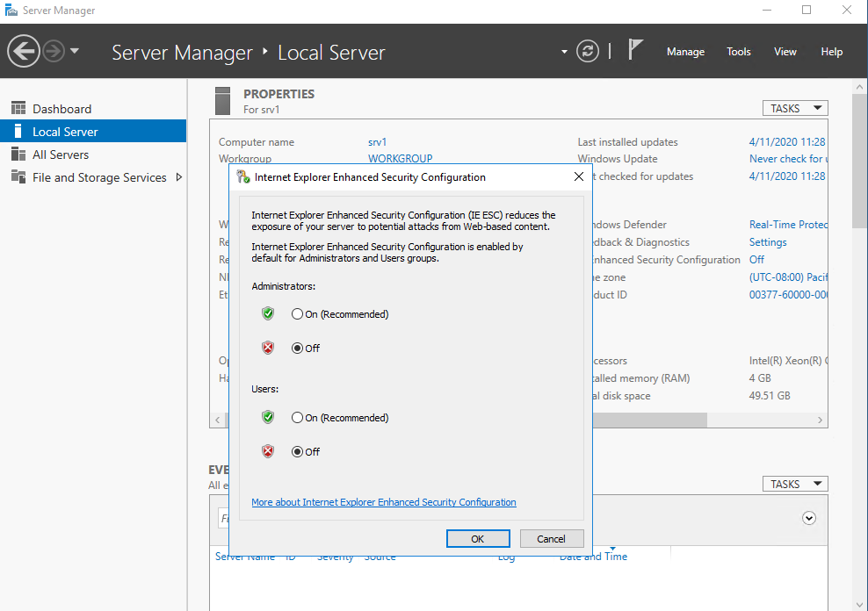Screen dimensions: 868x611
Task: Click the Last installed updates date link
Action: point(787,142)
